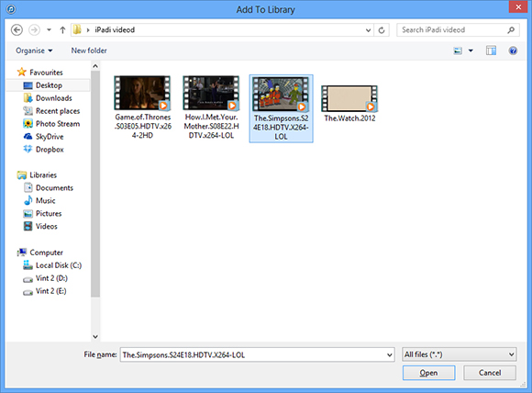Click the folder icon in address bar

[77, 29]
